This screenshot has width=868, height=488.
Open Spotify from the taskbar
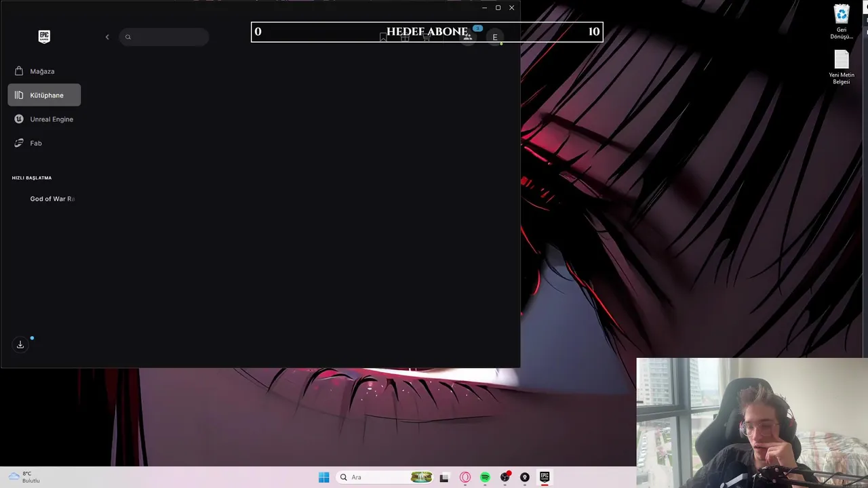[485, 477]
